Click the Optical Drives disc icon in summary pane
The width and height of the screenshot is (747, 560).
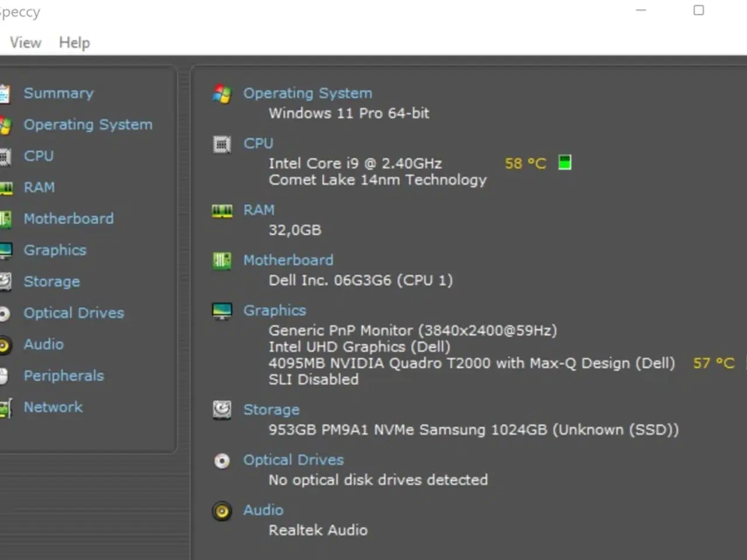(x=222, y=461)
